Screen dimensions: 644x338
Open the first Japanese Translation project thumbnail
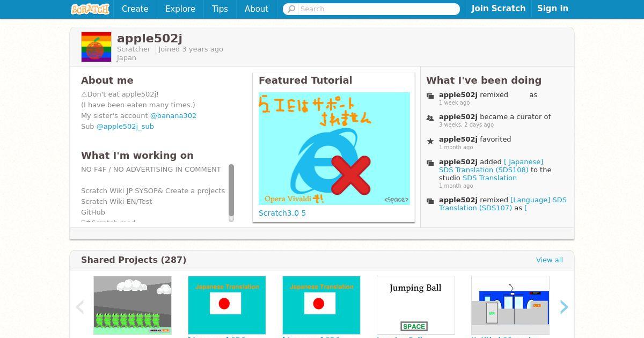(227, 305)
